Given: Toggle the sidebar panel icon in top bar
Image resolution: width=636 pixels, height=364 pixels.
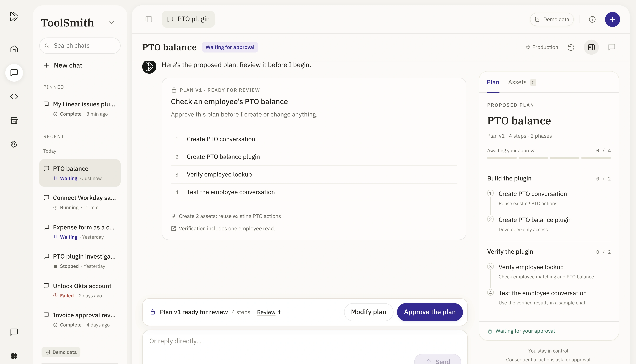Looking at the screenshot, I should tap(149, 19).
